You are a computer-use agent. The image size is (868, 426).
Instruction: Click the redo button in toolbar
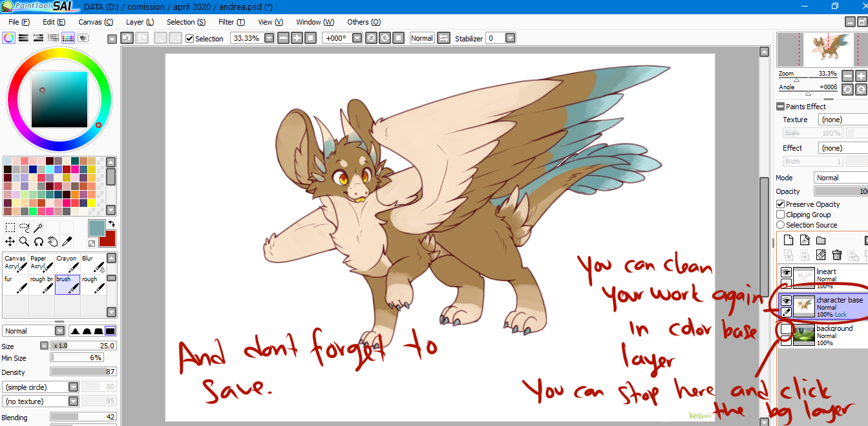click(142, 38)
